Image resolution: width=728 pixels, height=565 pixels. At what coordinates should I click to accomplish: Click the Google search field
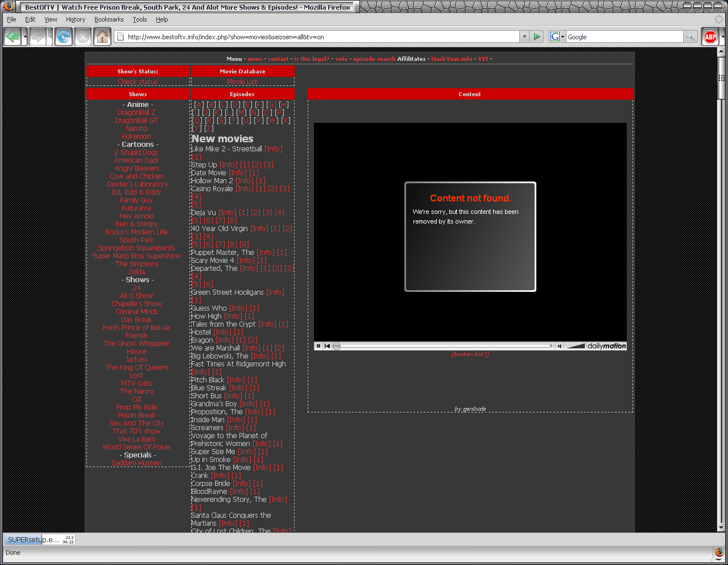click(x=624, y=37)
